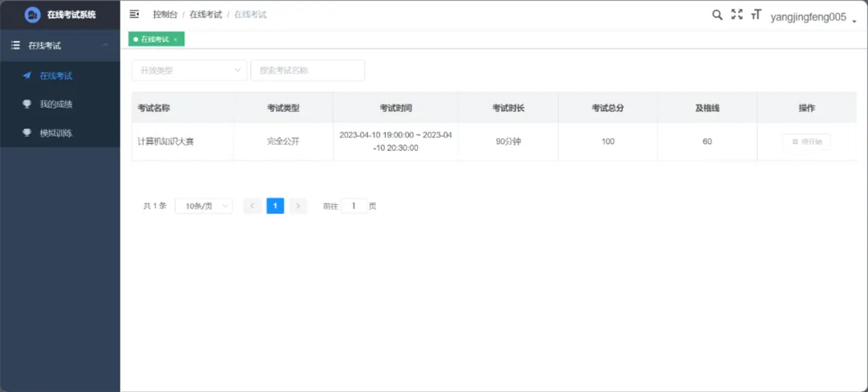Click the 及格线 column header
Screen dimensions: 868x392
[707, 108]
